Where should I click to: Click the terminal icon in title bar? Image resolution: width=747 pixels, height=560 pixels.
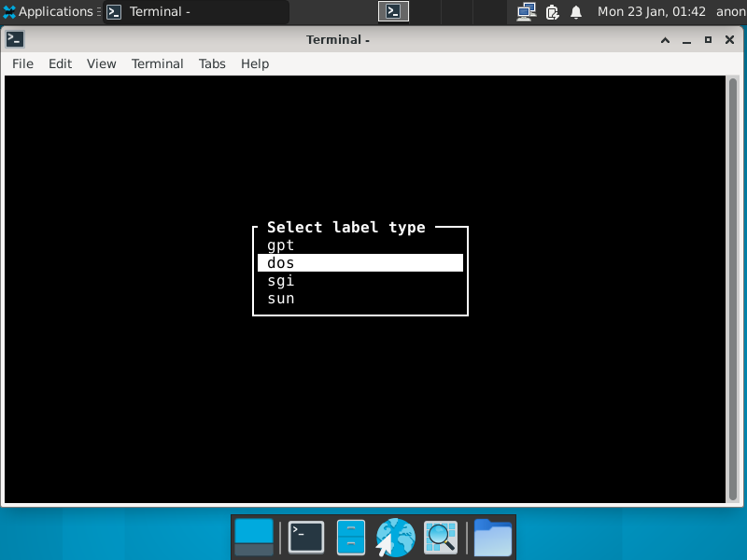(15, 39)
